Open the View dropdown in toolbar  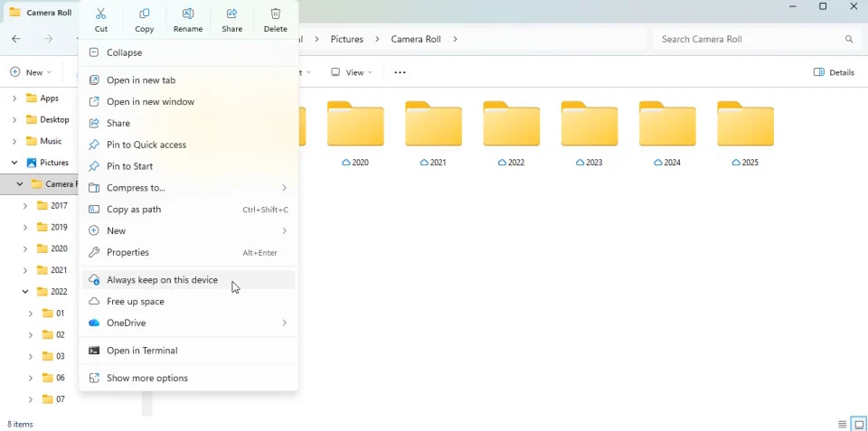coord(352,72)
